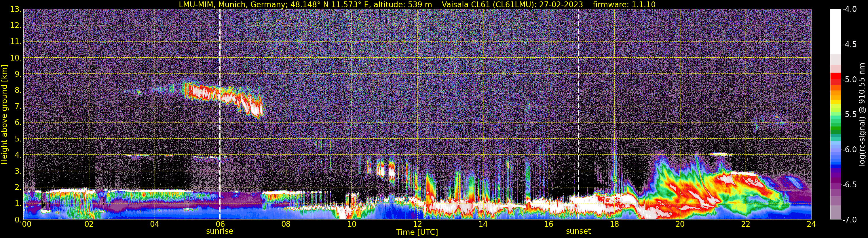Click the white dashed sunset line
Viewport: 868px width, 238px height.
pos(579,114)
